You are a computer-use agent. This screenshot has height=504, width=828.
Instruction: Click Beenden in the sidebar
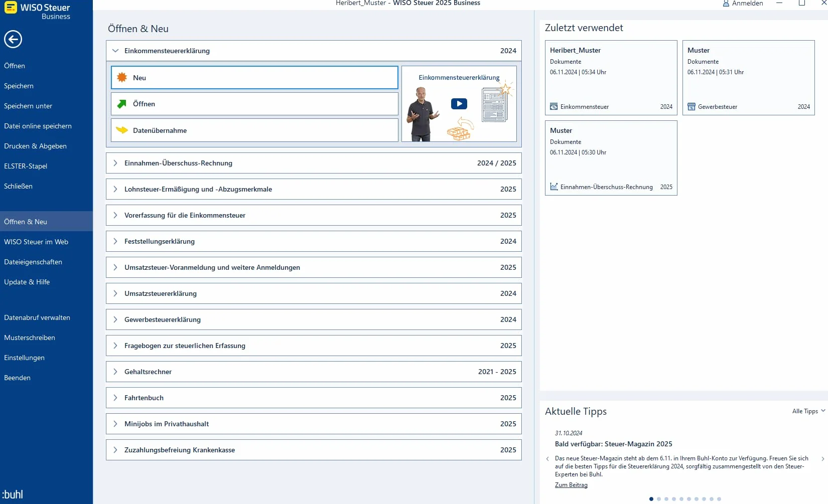point(46,378)
